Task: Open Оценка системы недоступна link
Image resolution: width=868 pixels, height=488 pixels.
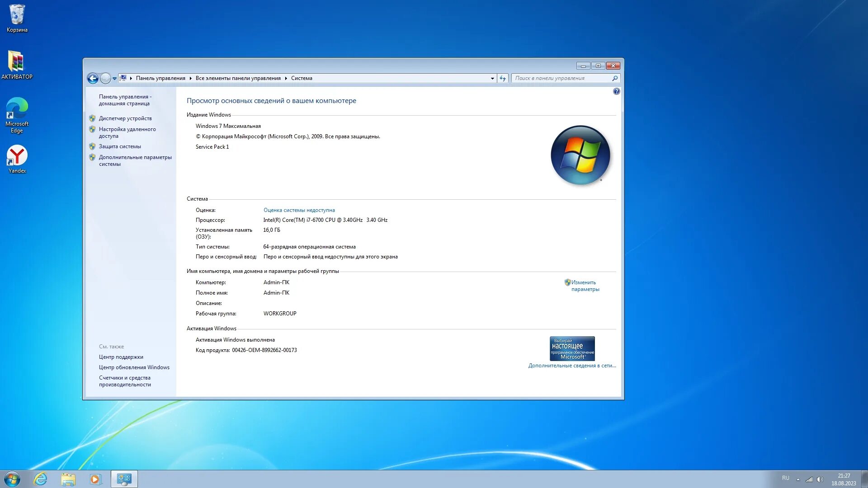Action: click(x=299, y=210)
